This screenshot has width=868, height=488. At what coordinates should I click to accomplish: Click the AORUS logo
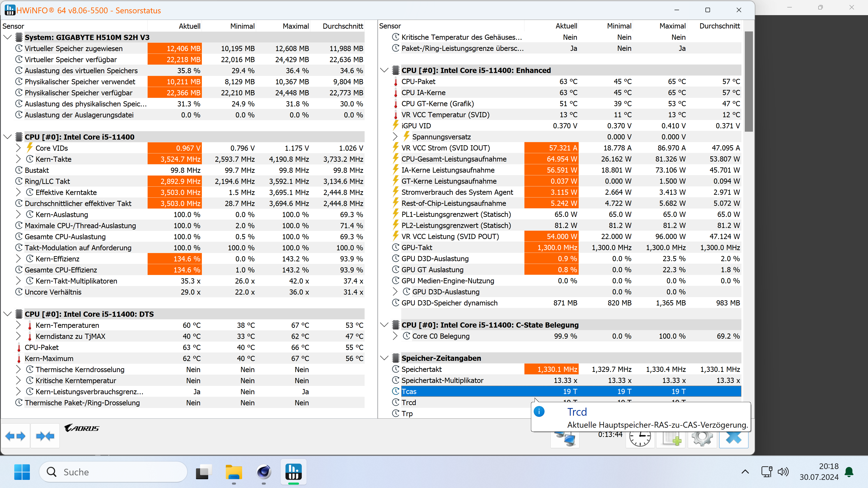point(82,428)
